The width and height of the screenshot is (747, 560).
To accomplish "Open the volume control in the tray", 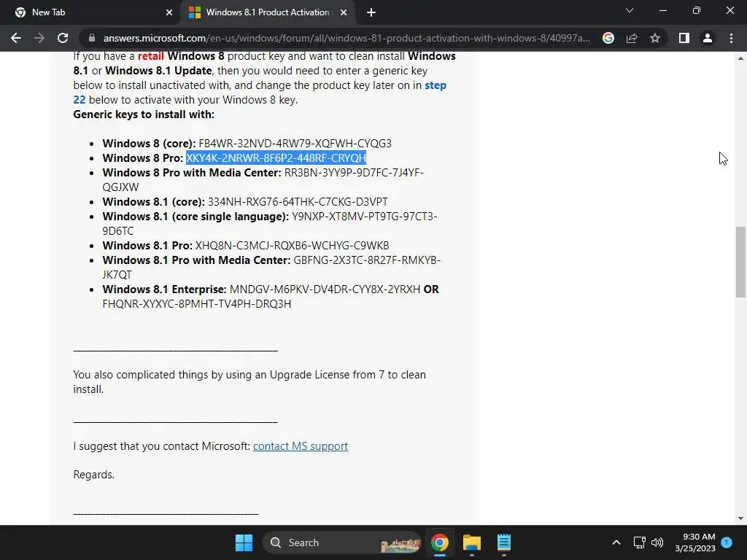I will pyautogui.click(x=657, y=542).
